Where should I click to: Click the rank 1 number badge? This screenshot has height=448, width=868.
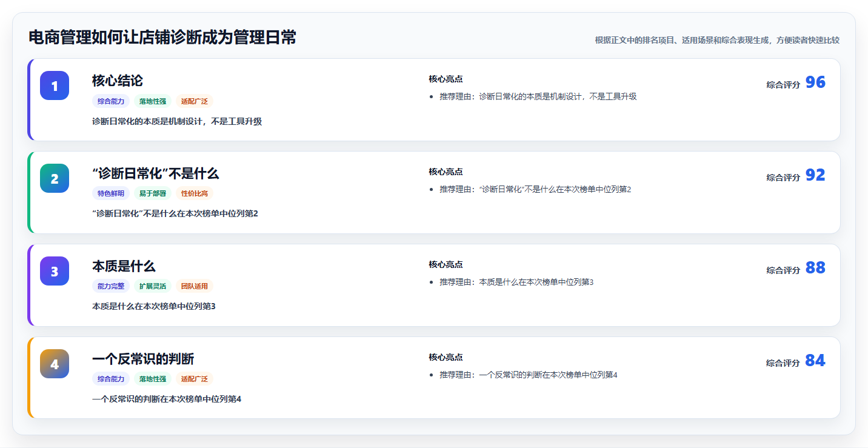(x=55, y=85)
